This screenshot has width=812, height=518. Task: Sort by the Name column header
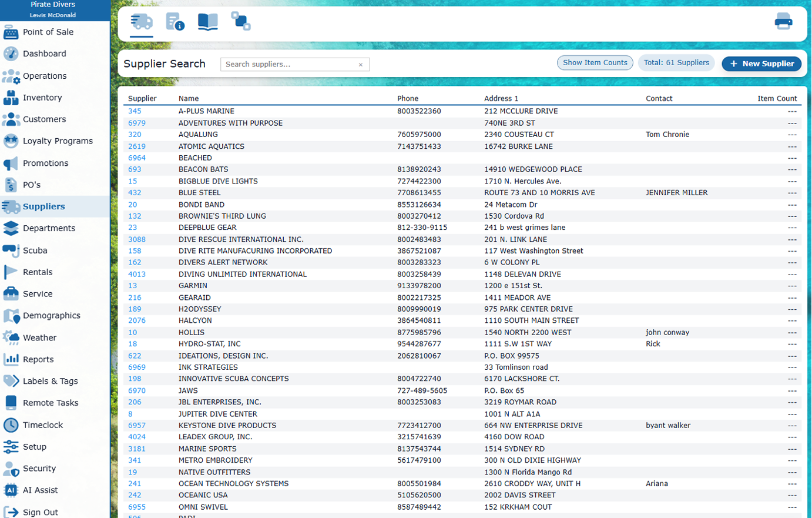[x=189, y=99]
